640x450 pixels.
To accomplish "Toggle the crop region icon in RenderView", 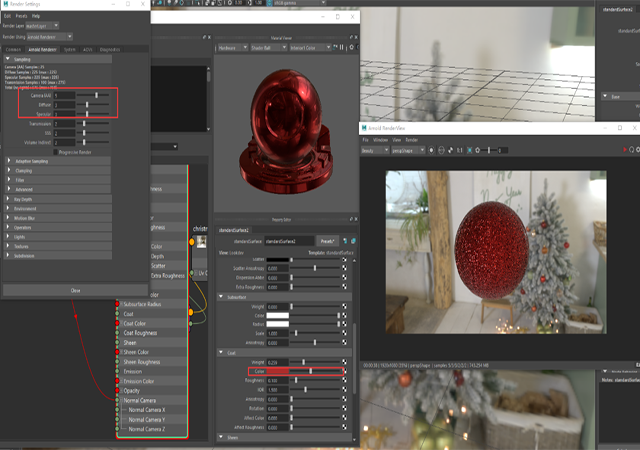I will tap(469, 150).
